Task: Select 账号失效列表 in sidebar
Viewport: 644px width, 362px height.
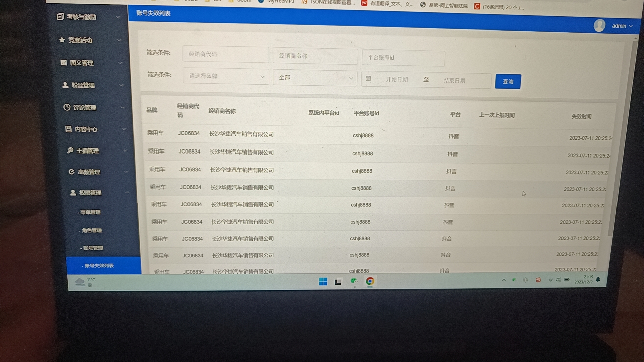Action: coord(103,265)
